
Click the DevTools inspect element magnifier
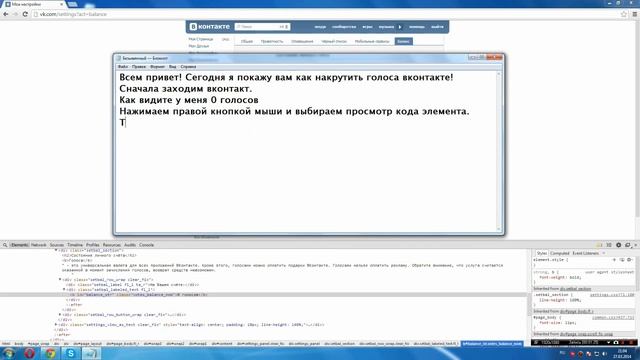click(5, 245)
